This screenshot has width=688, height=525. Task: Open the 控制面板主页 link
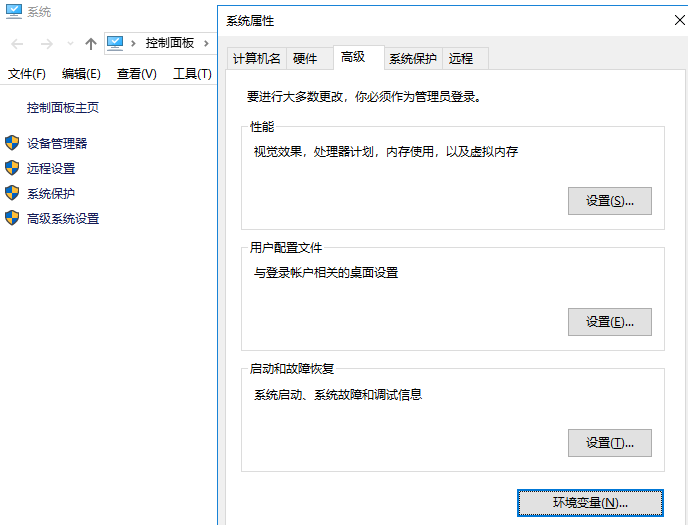coord(63,107)
